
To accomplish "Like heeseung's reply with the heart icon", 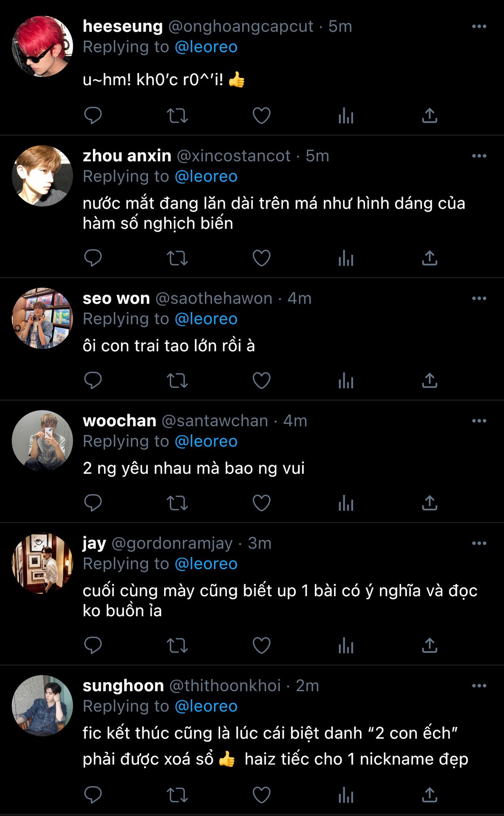I will 261,116.
